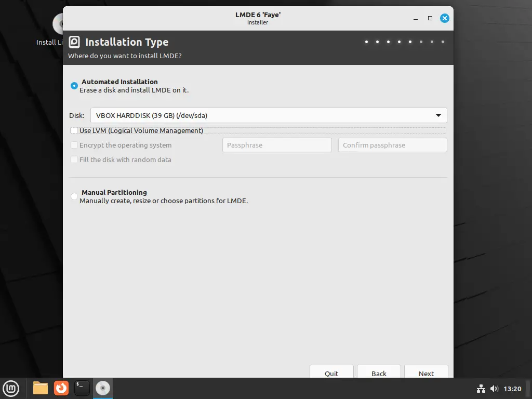Toggle Fill the disk with random data
The image size is (532, 399).
coord(74,160)
